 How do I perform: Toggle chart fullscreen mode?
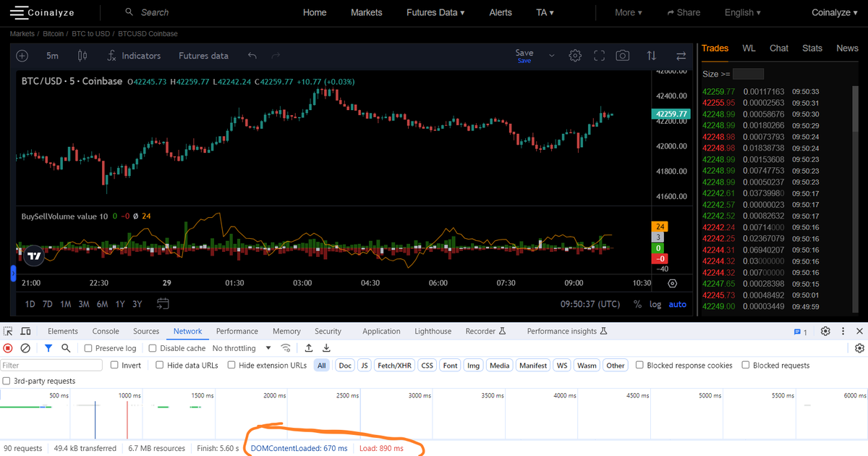[x=599, y=56]
